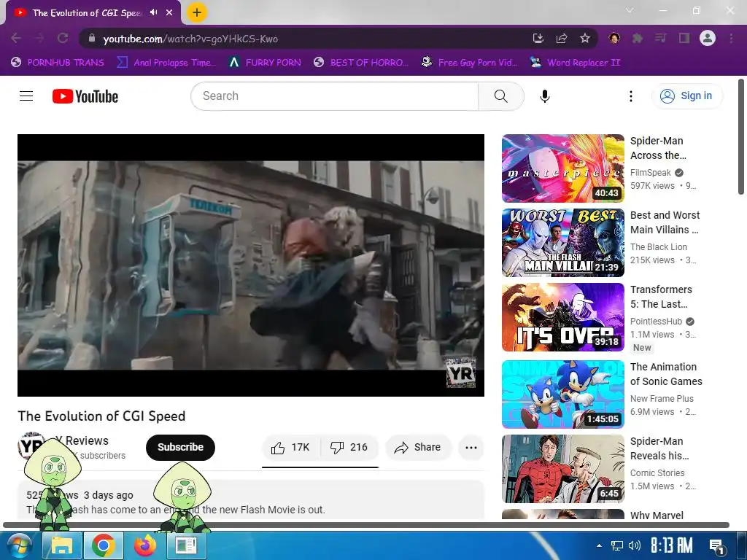Open volume tray speaker icon
This screenshot has width=747, height=560.
pyautogui.click(x=634, y=545)
